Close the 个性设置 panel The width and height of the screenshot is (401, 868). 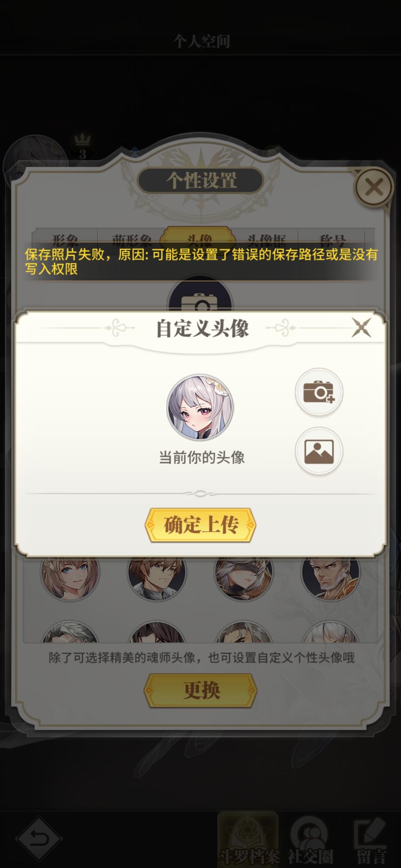tap(374, 187)
